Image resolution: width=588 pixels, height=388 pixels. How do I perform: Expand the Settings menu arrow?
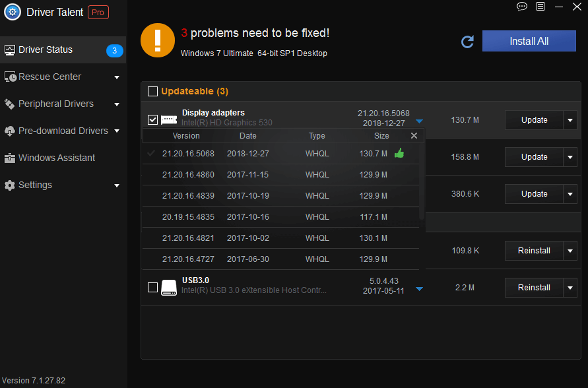coord(117,185)
